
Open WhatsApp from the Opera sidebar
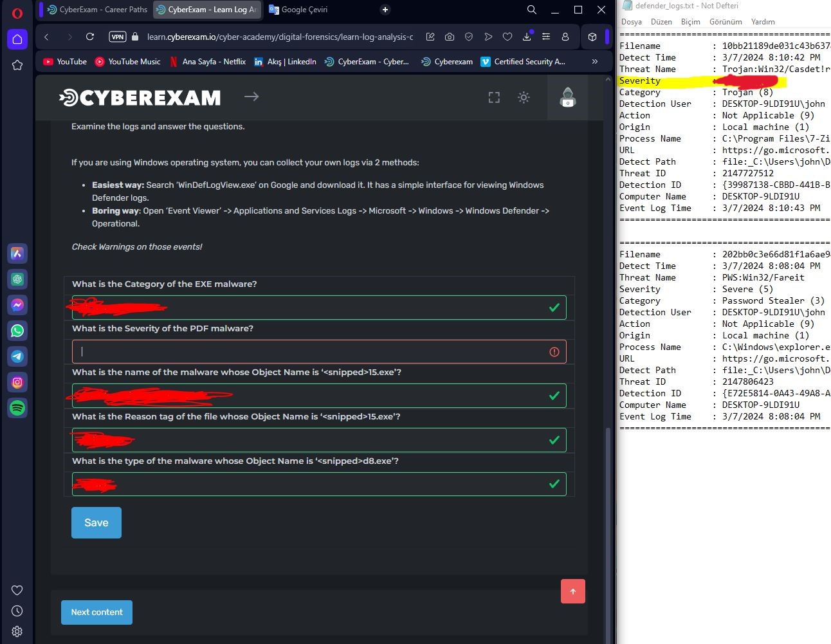coord(17,331)
